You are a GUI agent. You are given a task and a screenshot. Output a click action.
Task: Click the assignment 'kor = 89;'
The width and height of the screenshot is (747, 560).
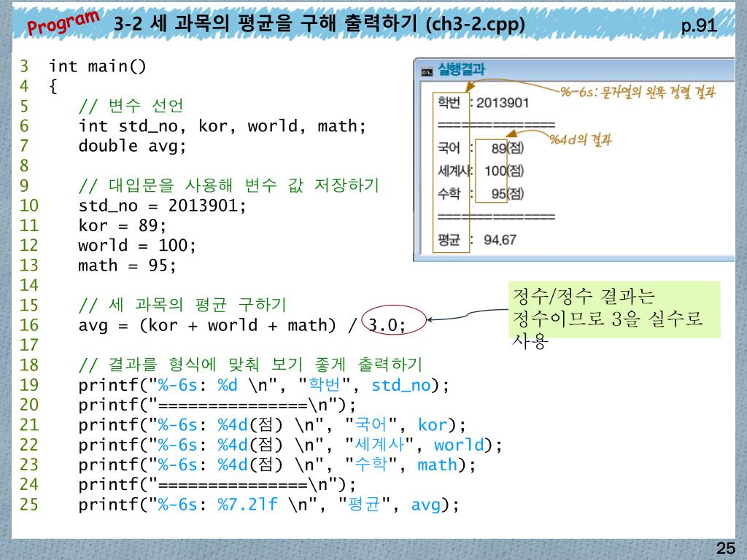[x=123, y=225]
